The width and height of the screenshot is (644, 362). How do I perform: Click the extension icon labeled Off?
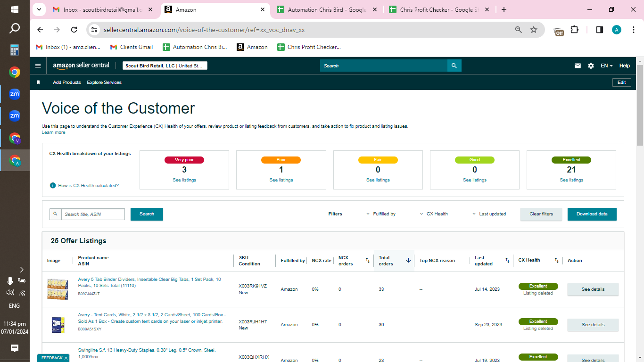pos(559,31)
